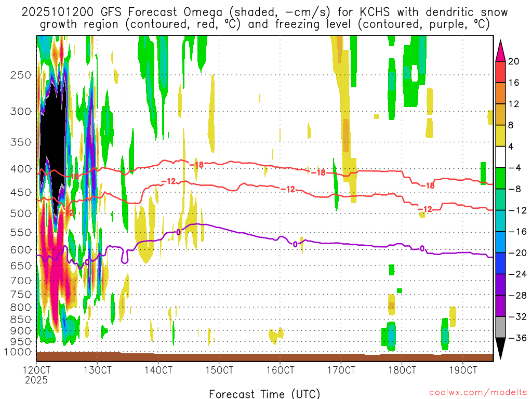532x399 pixels.
Task: Click the 450 pressure level label
Action: point(21,192)
